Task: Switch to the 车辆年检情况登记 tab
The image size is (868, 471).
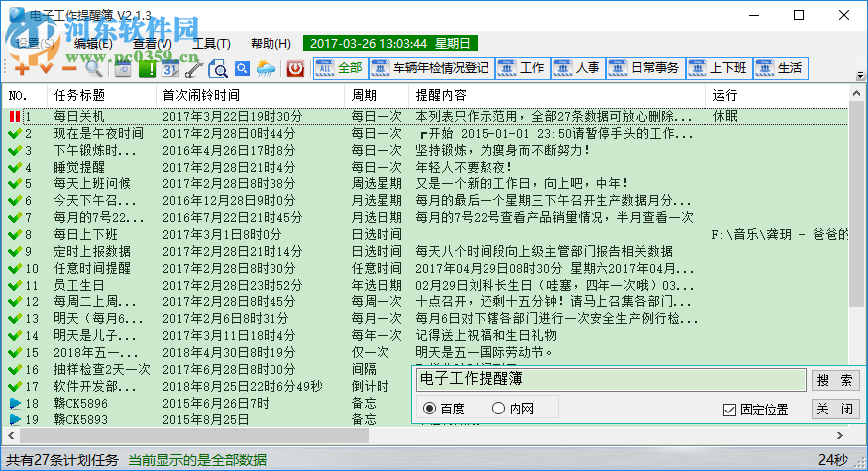Action: [432, 68]
